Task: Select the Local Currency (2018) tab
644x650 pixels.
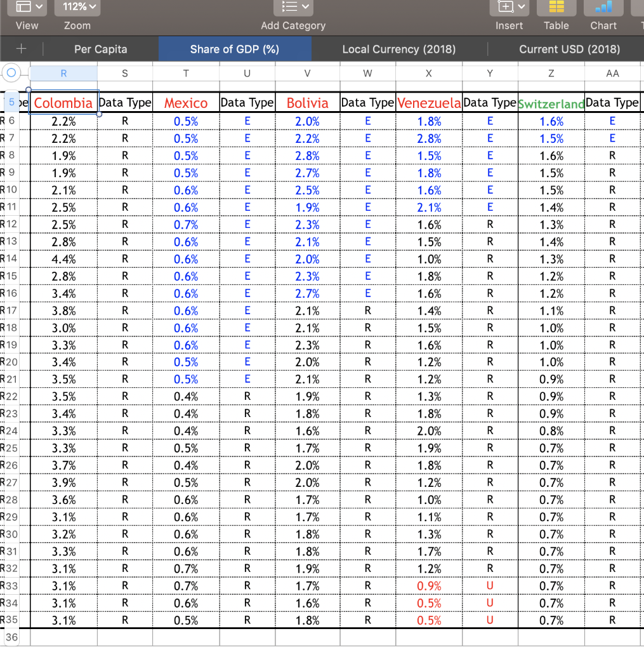Action: [x=398, y=49]
